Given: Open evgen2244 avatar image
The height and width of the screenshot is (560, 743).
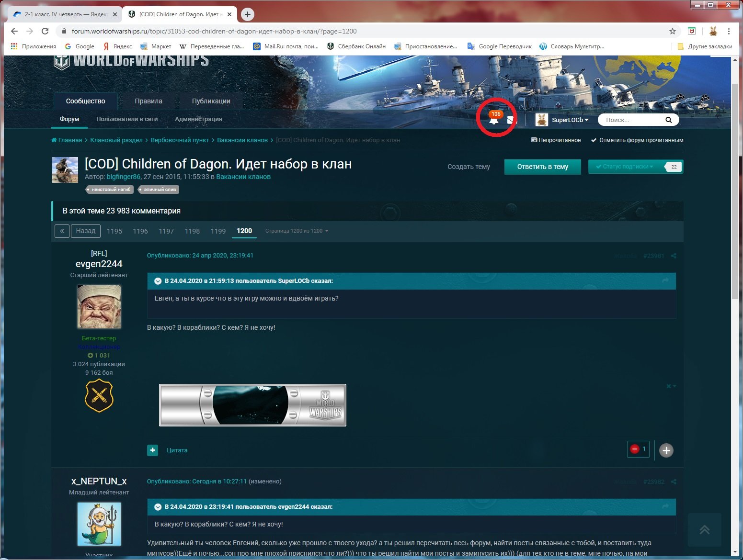Looking at the screenshot, I should [99, 307].
